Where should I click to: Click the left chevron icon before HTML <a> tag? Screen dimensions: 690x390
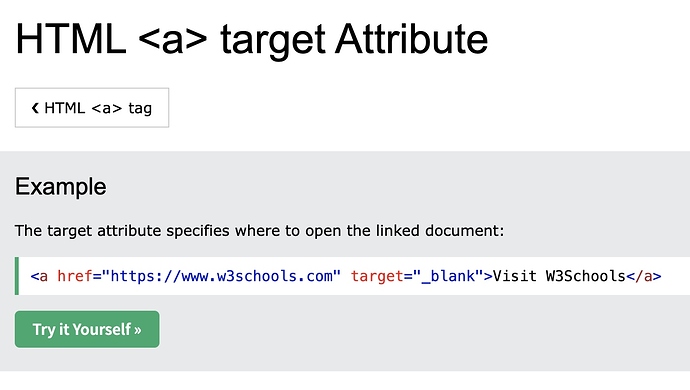coord(35,108)
